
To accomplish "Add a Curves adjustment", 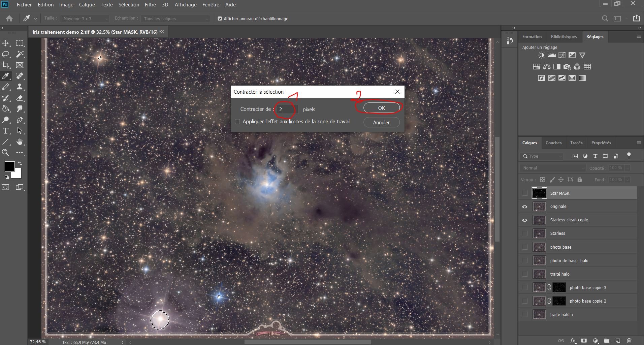I will pyautogui.click(x=562, y=55).
